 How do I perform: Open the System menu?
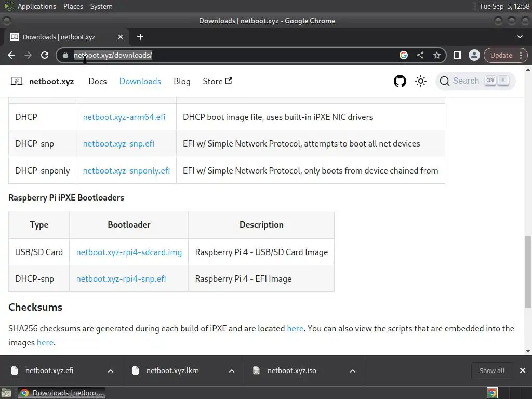pos(101,6)
